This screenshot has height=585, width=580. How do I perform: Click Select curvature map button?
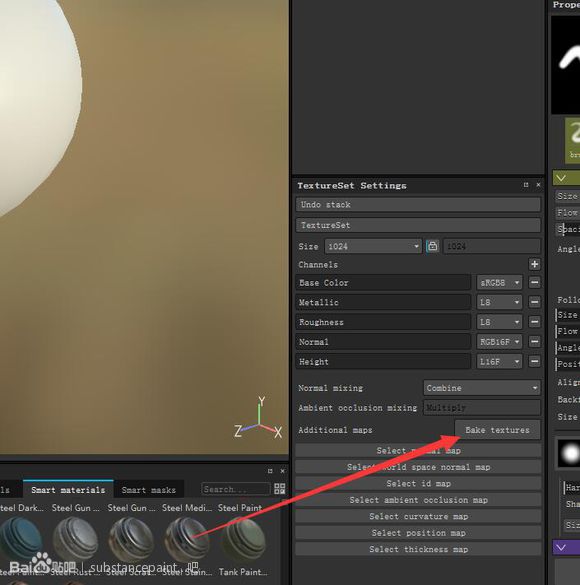(418, 516)
